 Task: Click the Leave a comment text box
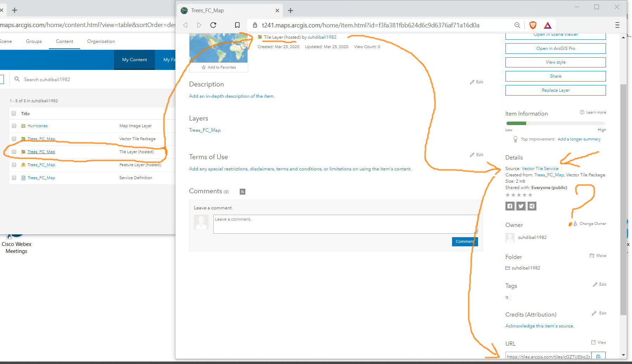[x=346, y=224]
